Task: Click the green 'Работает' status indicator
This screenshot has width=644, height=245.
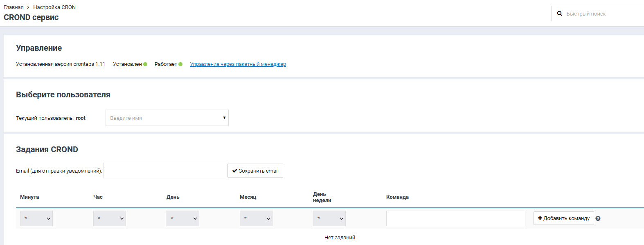Action: click(180, 64)
